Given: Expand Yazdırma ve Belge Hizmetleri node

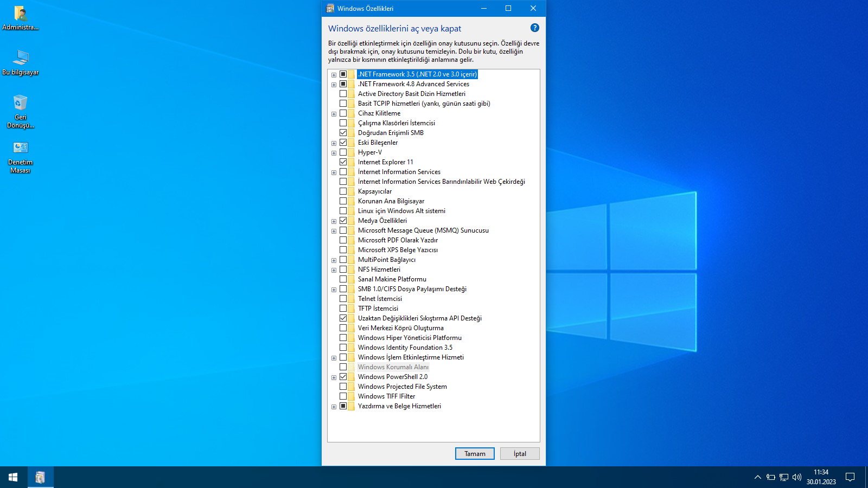Looking at the screenshot, I should coord(334,407).
